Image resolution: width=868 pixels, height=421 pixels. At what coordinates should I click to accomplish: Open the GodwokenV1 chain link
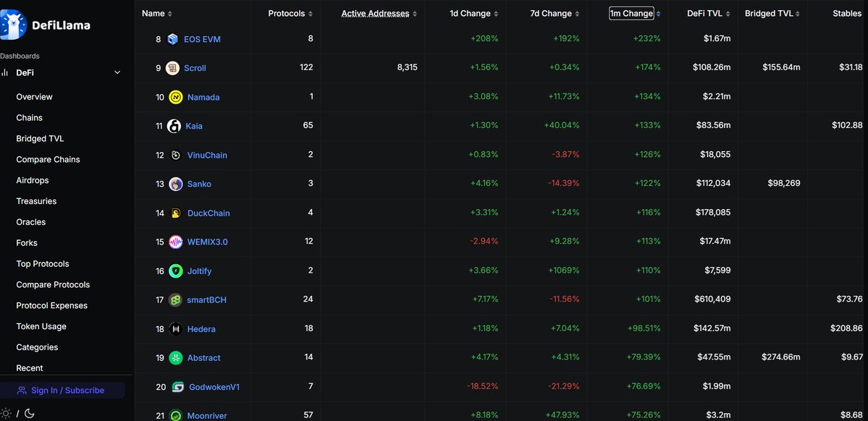pos(214,387)
